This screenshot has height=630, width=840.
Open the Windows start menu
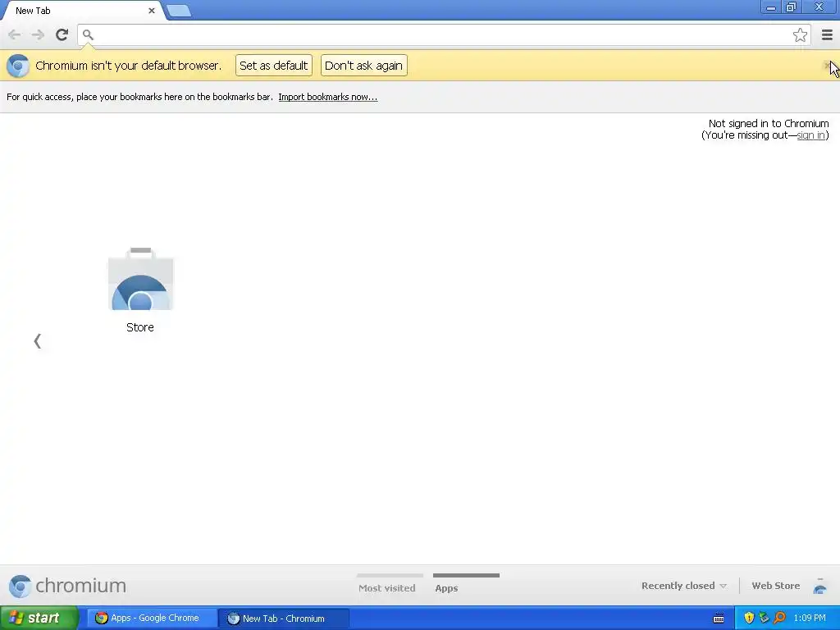(39, 619)
